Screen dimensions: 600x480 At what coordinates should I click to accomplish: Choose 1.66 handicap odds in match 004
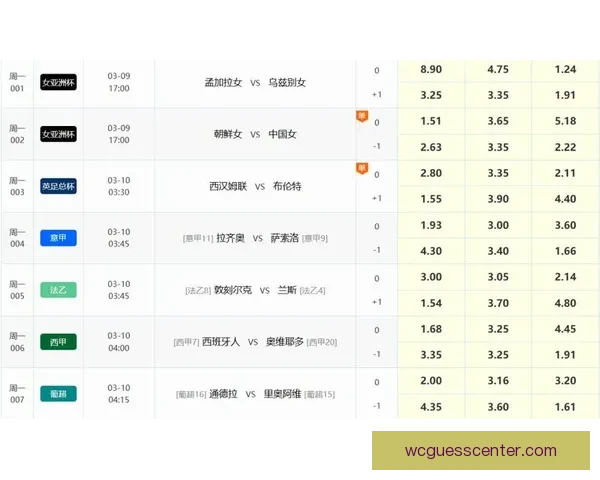pos(565,251)
